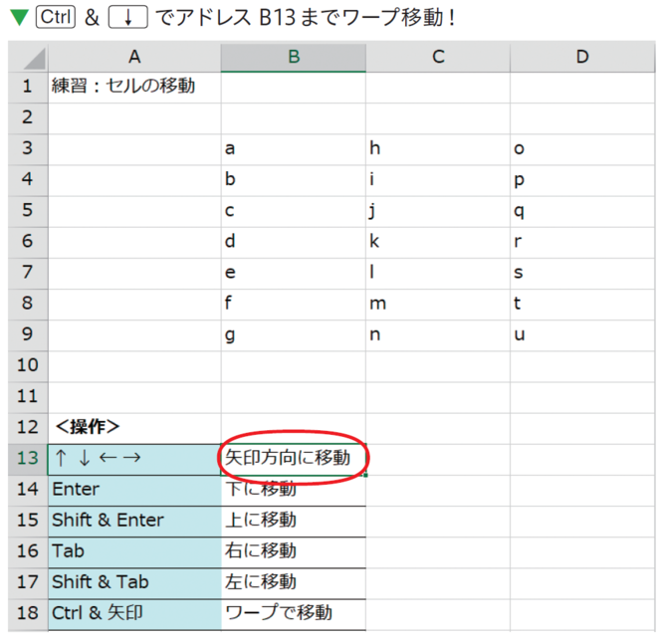The image size is (667, 644).
Task: Select the ワープで移動 cell
Action: pyautogui.click(x=294, y=614)
